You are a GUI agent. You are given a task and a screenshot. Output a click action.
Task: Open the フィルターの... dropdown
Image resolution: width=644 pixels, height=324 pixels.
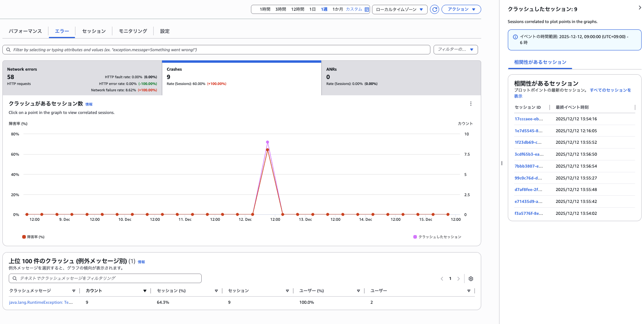456,49
